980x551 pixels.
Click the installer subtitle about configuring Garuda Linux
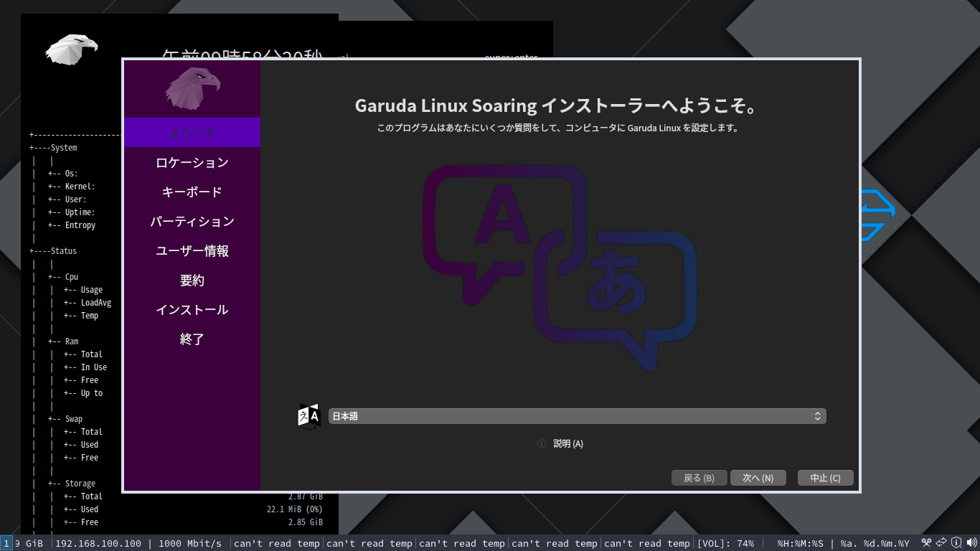tap(557, 128)
